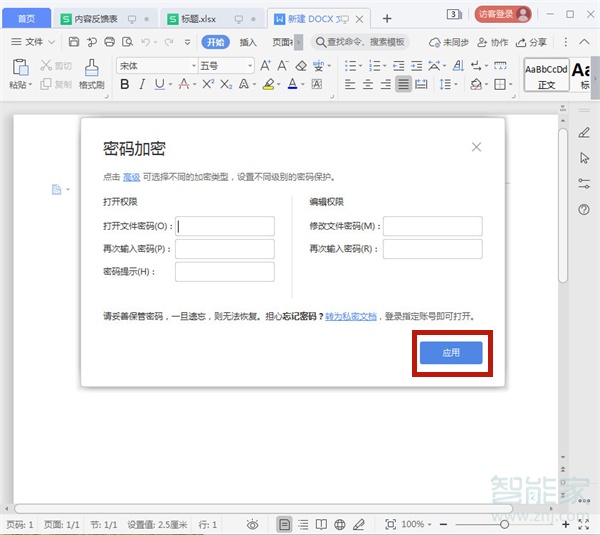This screenshot has height=535, width=600.
Task: Click the 高级 advanced link
Action: pyautogui.click(x=131, y=177)
